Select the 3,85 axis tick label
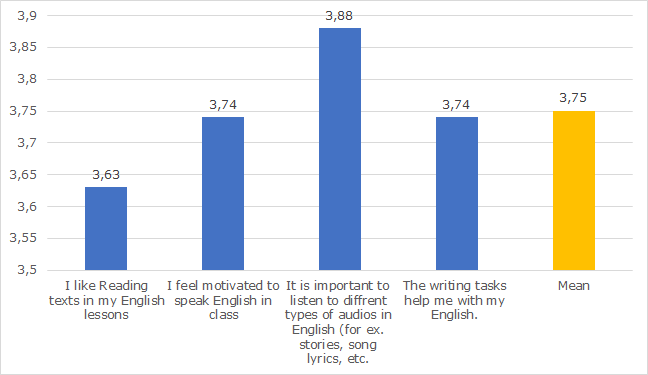This screenshot has height=375, width=648. point(23,47)
